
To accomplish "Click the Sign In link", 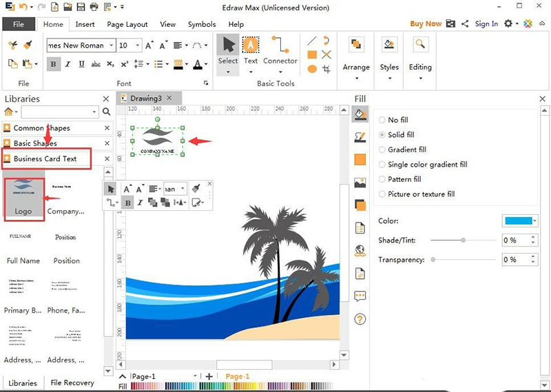I will coord(486,24).
